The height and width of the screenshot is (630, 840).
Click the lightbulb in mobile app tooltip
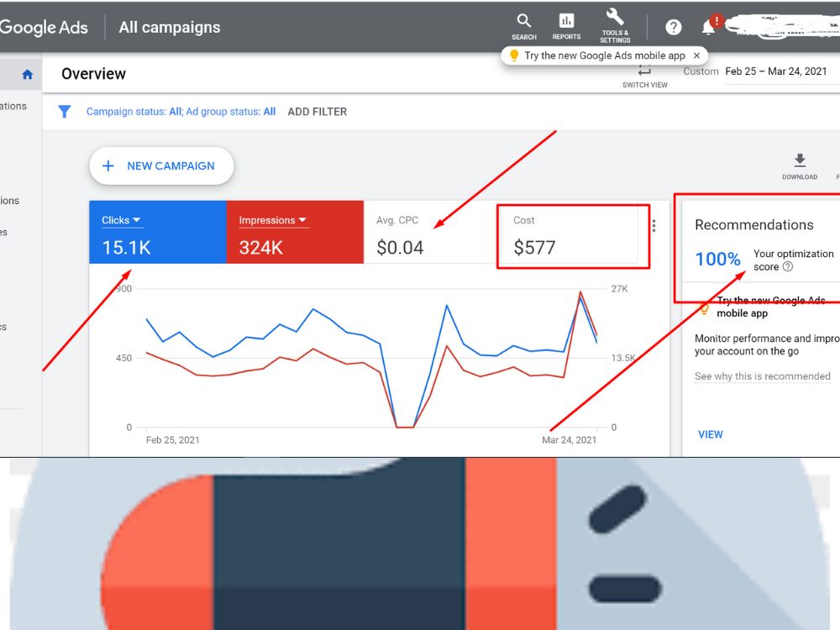[514, 55]
